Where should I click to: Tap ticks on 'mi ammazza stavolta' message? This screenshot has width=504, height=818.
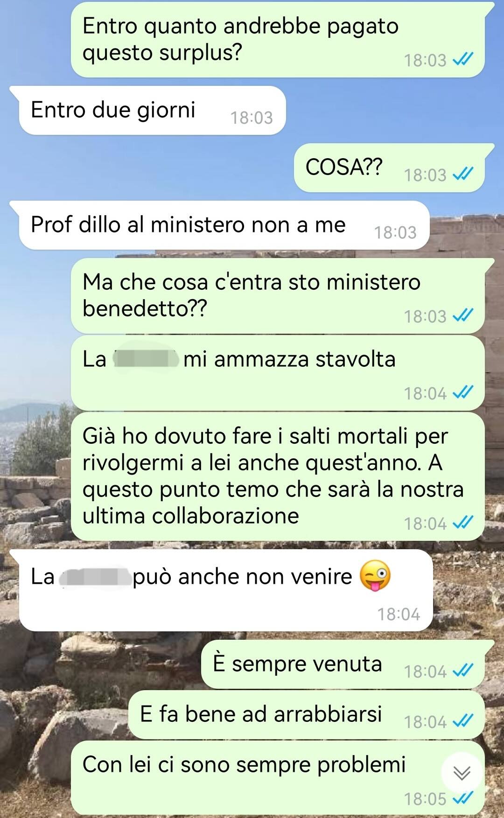point(463,392)
